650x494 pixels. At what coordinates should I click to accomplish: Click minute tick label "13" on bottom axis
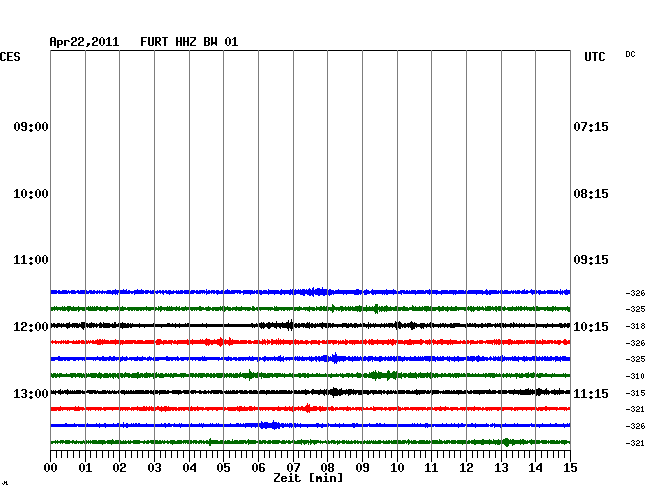501,468
